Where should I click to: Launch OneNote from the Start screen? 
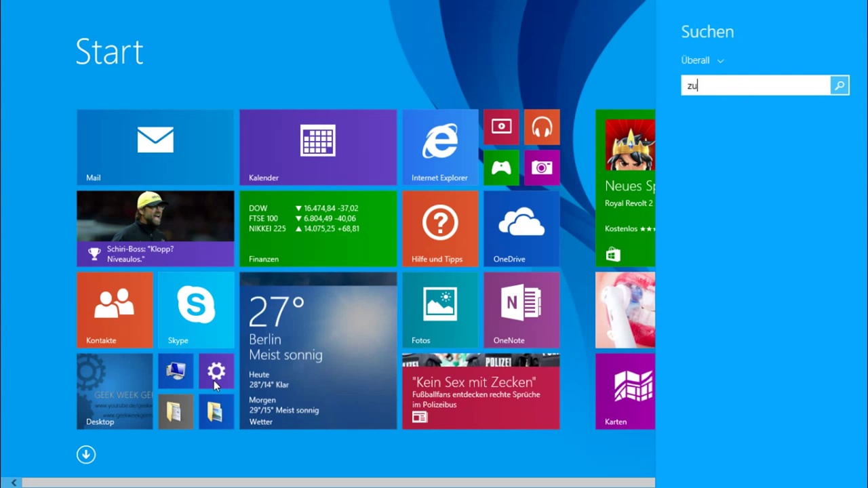(x=521, y=310)
